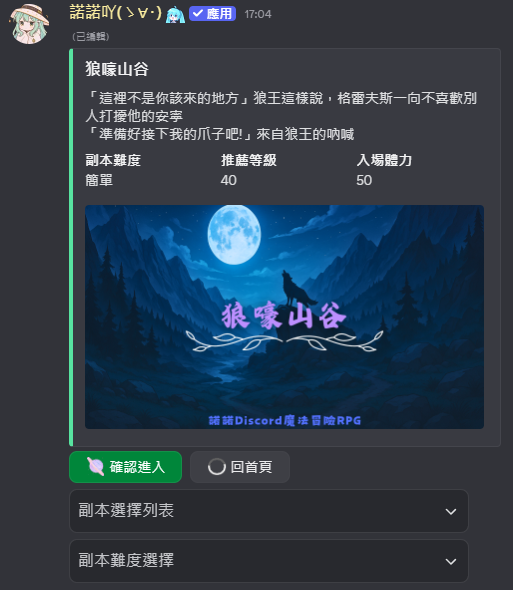Click the 17:04 message timestamp
The image size is (513, 590).
point(258,14)
